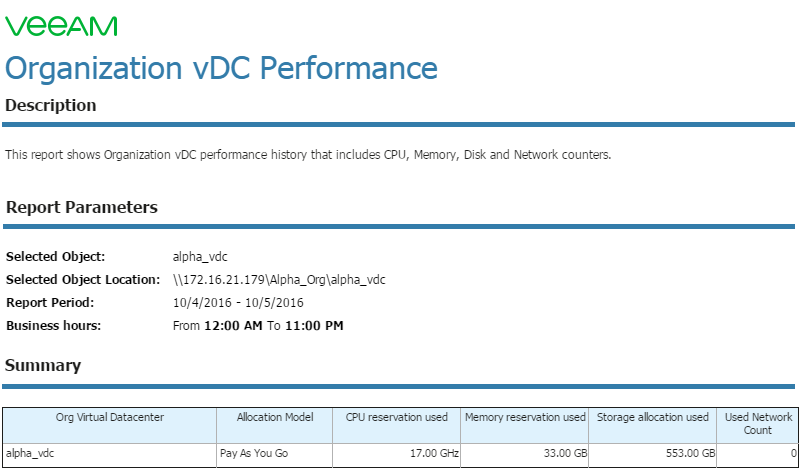
Task: Click Used Network Count column header
Action: (758, 425)
